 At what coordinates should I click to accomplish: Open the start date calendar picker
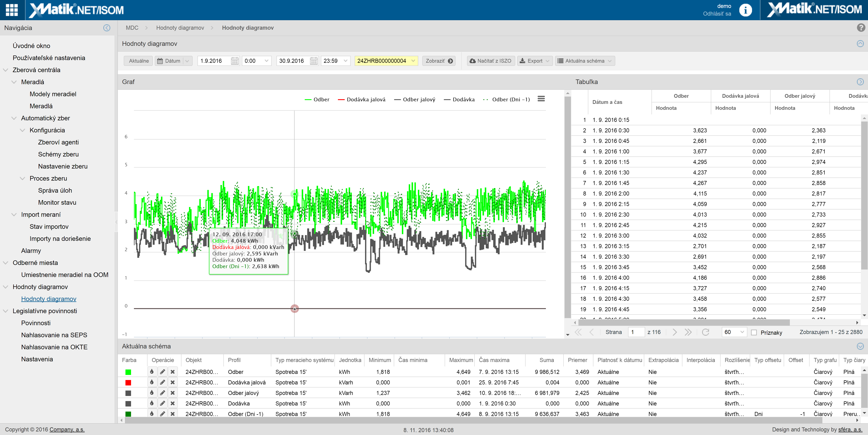(235, 61)
